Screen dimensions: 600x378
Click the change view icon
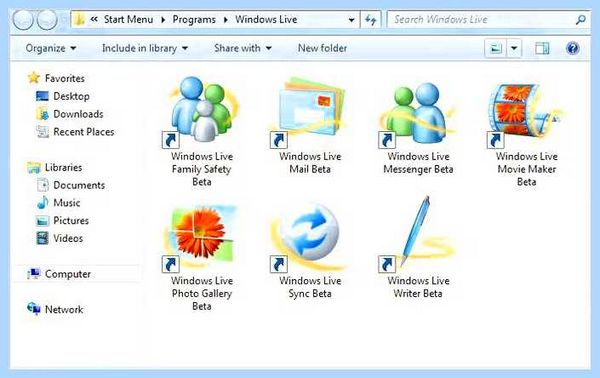[x=496, y=48]
